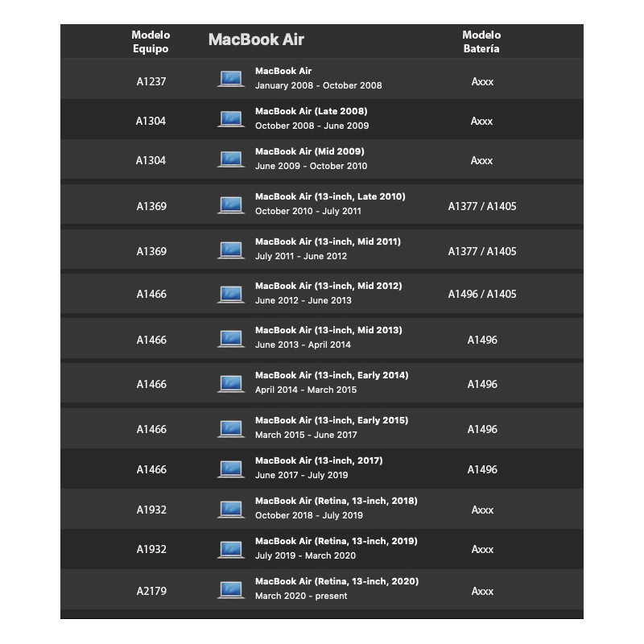Select 'MacBook Air (Retina, 13-inch, 2019)' title
Image resolution: width=644 pixels, height=644 pixels.
coord(336,542)
